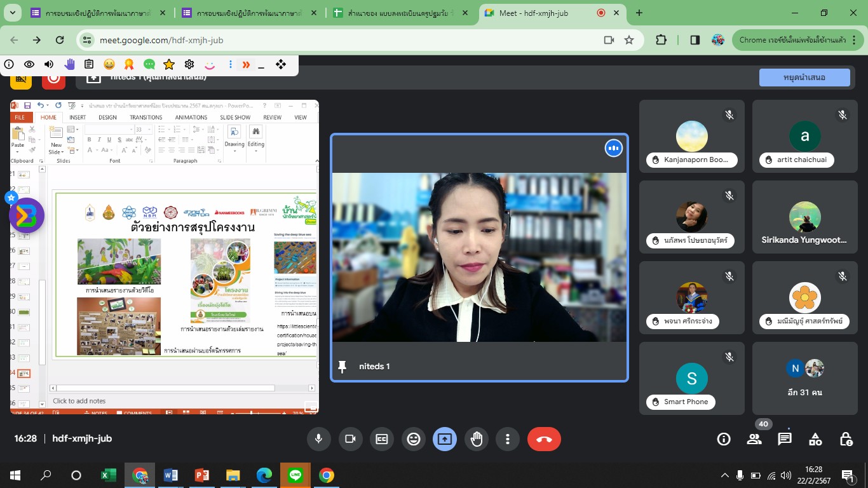Viewport: 868px width, 488px height.
Task: Switch to the SLIDE SHOW ribbon tab
Action: click(235, 118)
